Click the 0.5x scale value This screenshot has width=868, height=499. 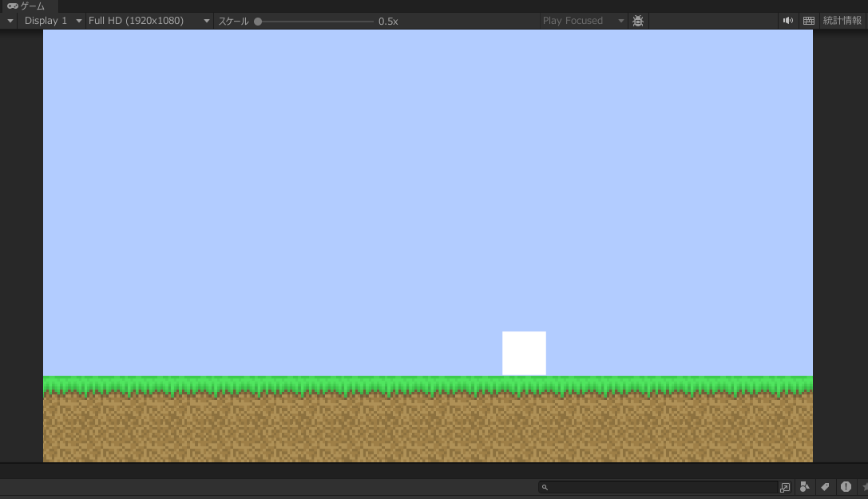(388, 22)
